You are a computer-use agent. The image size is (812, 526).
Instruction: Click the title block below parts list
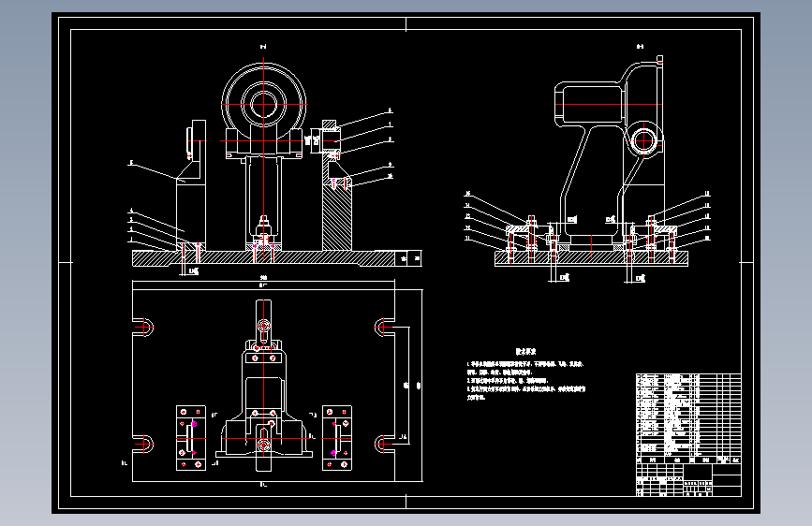pyautogui.click(x=688, y=480)
